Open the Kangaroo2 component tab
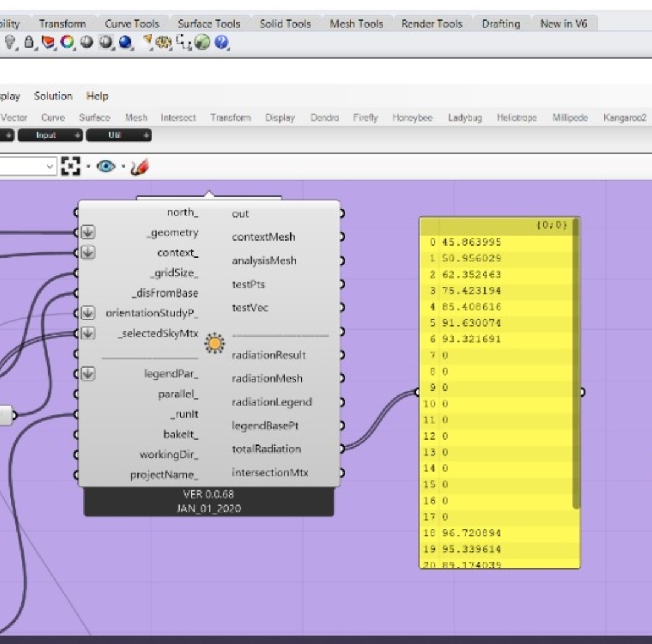 click(x=625, y=118)
